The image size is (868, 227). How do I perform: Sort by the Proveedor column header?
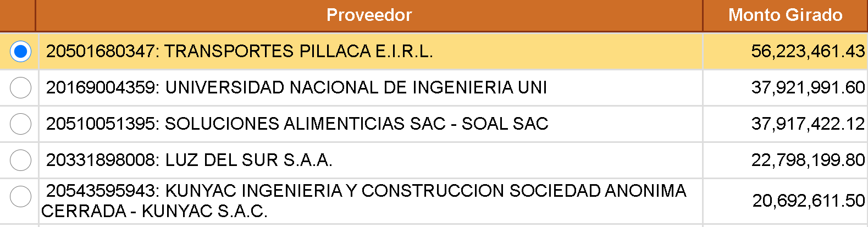point(369,15)
